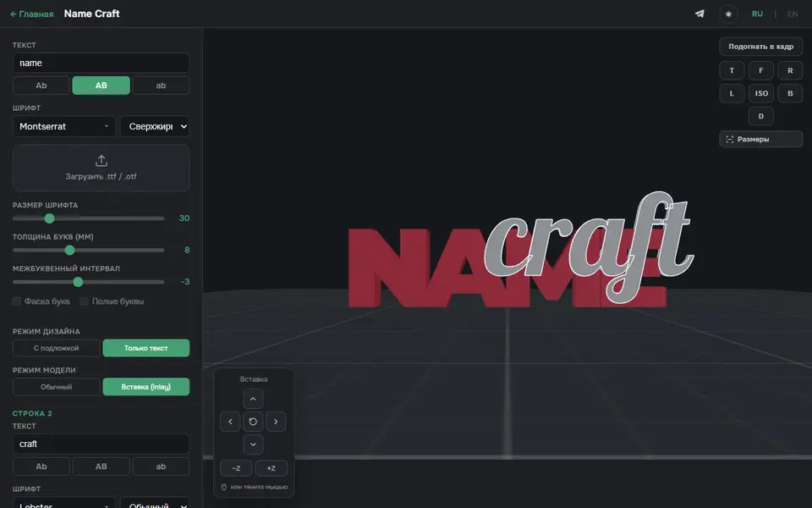The width and height of the screenshot is (812, 508).
Task: Switch language to RU
Action: point(757,14)
